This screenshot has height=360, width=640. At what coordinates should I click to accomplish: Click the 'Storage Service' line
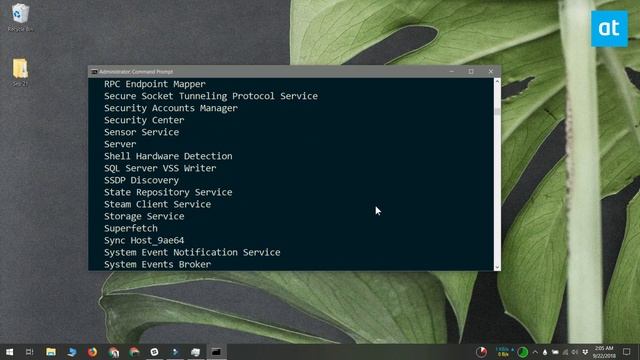pos(144,216)
